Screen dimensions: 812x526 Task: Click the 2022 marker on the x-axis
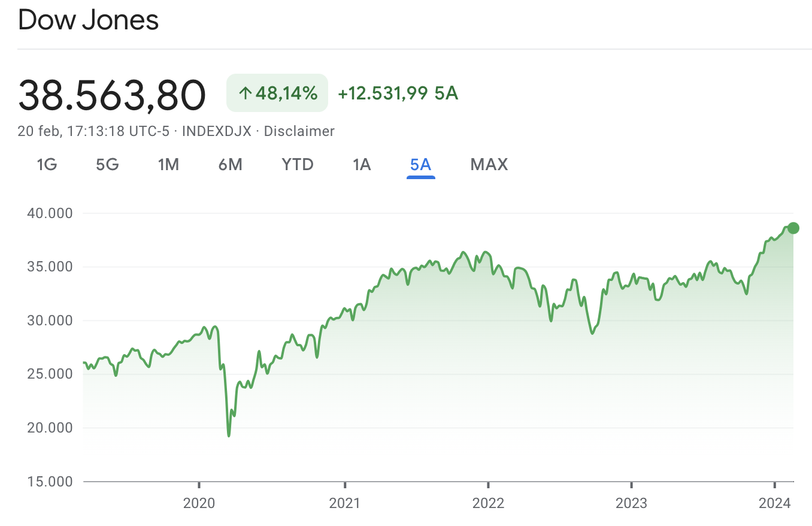(x=488, y=502)
